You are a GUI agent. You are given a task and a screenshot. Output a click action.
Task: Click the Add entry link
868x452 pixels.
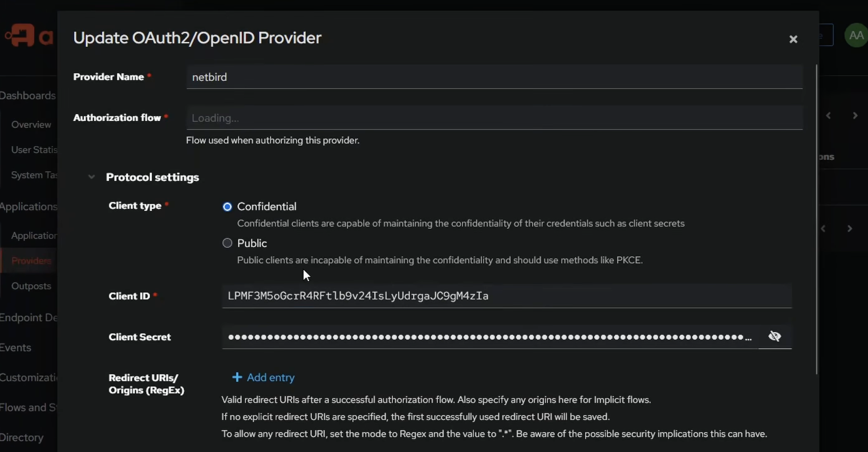pyautogui.click(x=270, y=377)
